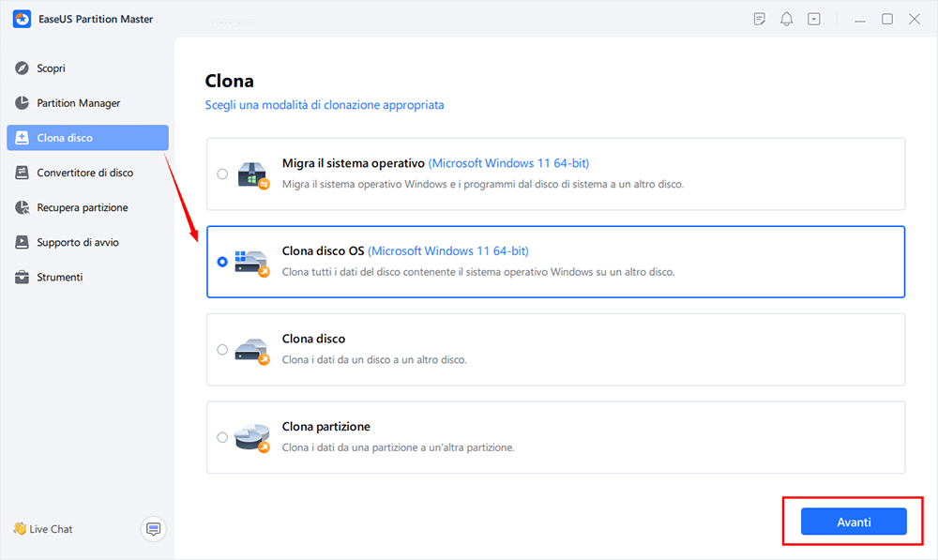Click the Strumenti toolbox icon
938x560 pixels.
tap(22, 277)
